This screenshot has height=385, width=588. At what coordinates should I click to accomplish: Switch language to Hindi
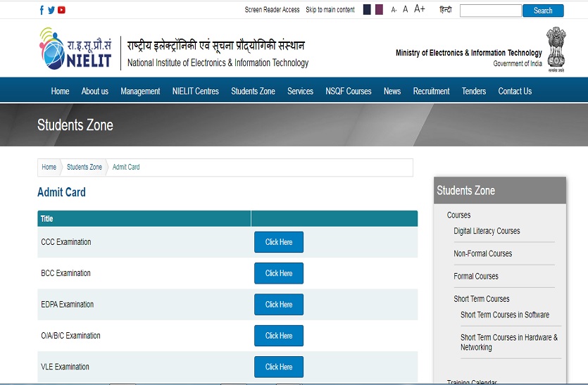(x=446, y=10)
